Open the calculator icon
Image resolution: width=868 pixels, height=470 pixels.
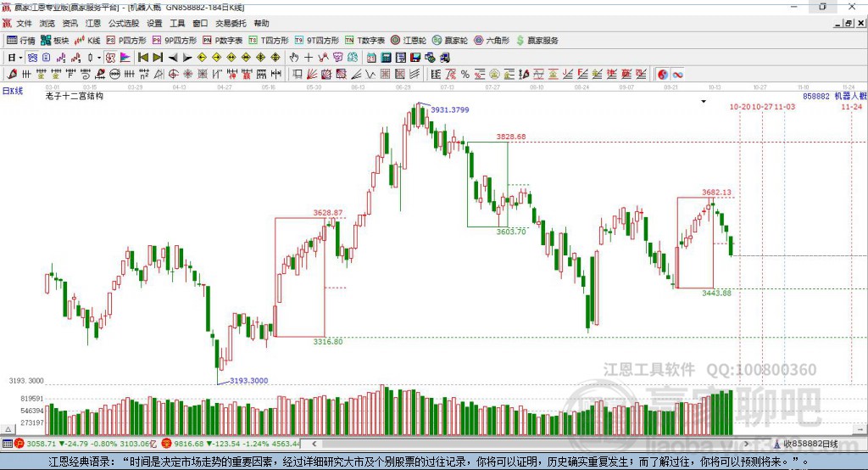(387, 58)
